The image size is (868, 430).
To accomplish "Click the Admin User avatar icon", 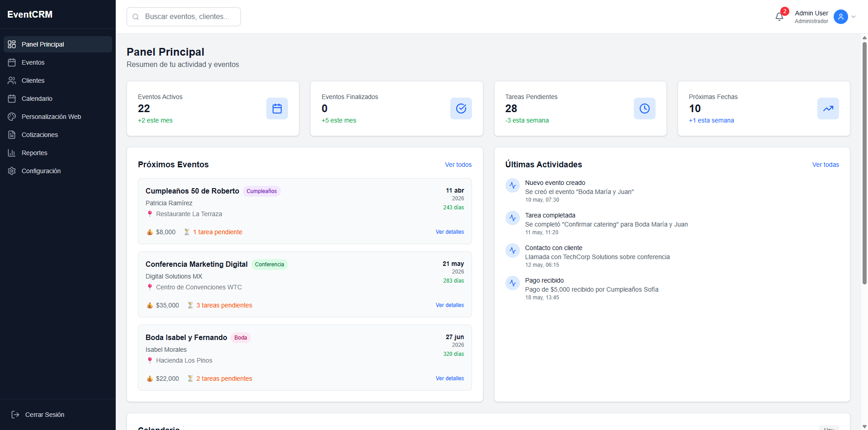I will 840,17.
